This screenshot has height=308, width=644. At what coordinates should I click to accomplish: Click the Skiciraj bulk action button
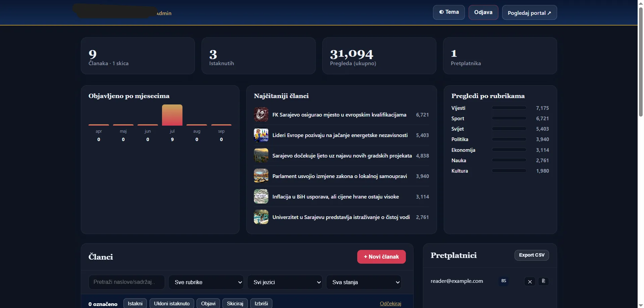(235, 303)
